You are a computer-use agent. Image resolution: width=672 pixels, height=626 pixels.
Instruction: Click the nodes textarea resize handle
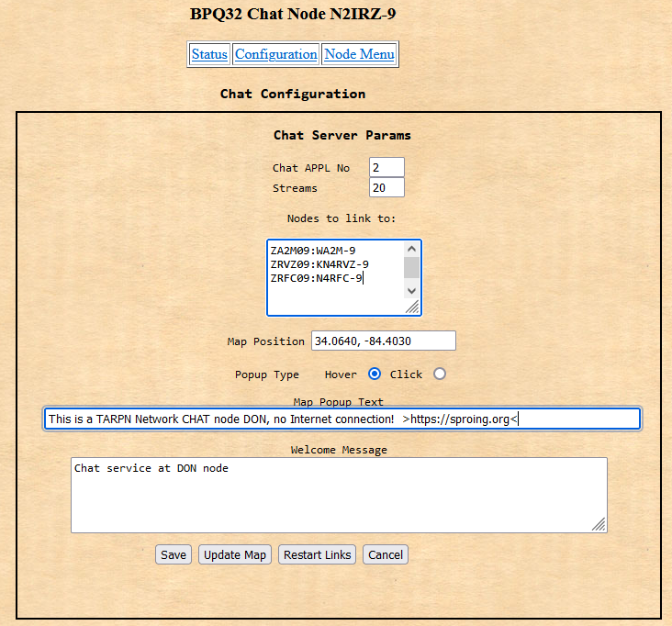click(x=413, y=307)
